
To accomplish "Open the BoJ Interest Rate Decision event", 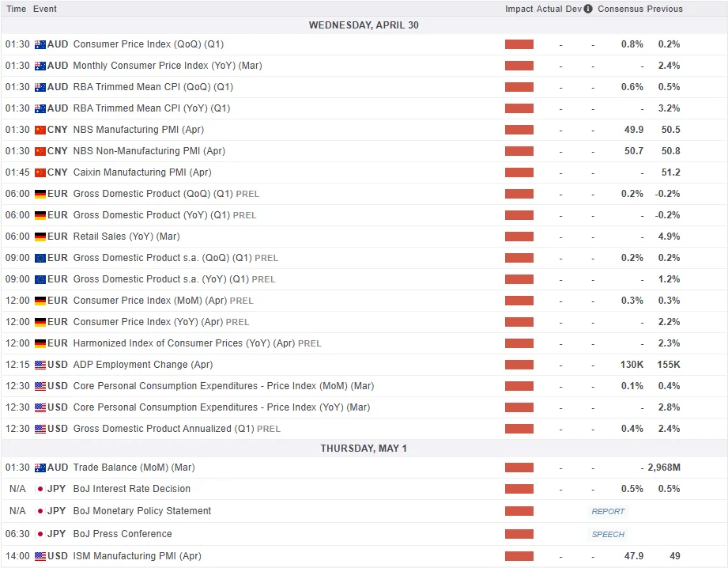I will [132, 489].
